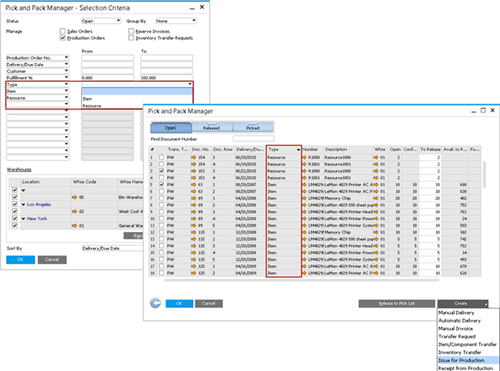The height and width of the screenshot is (371, 500).
Task: Open Doc. No. link arrow in row 12
Action: click(194, 232)
